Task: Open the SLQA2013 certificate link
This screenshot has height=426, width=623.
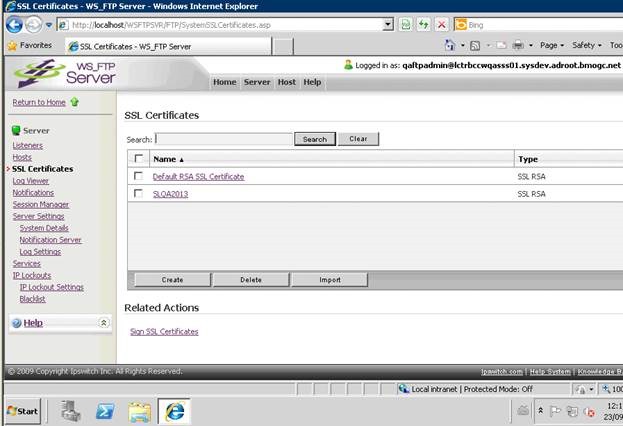Action: pyautogui.click(x=170, y=194)
